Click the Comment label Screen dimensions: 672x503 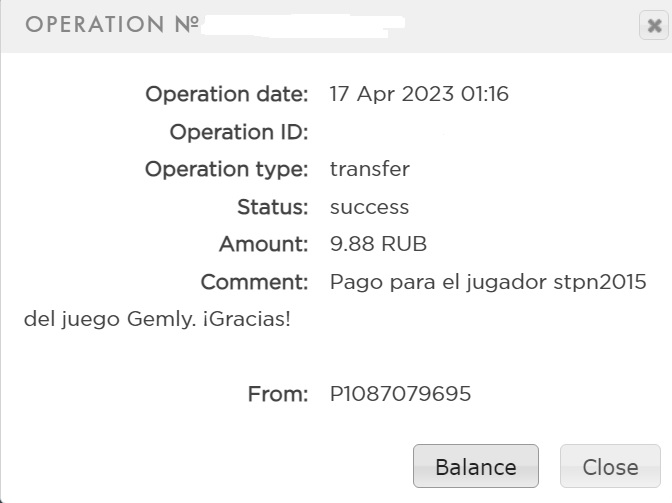[254, 282]
